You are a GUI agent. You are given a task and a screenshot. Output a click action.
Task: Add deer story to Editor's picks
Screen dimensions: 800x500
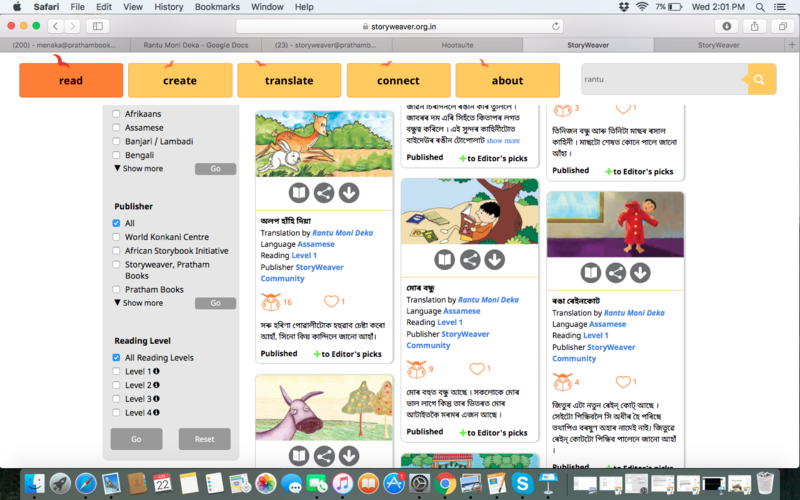pos(347,354)
